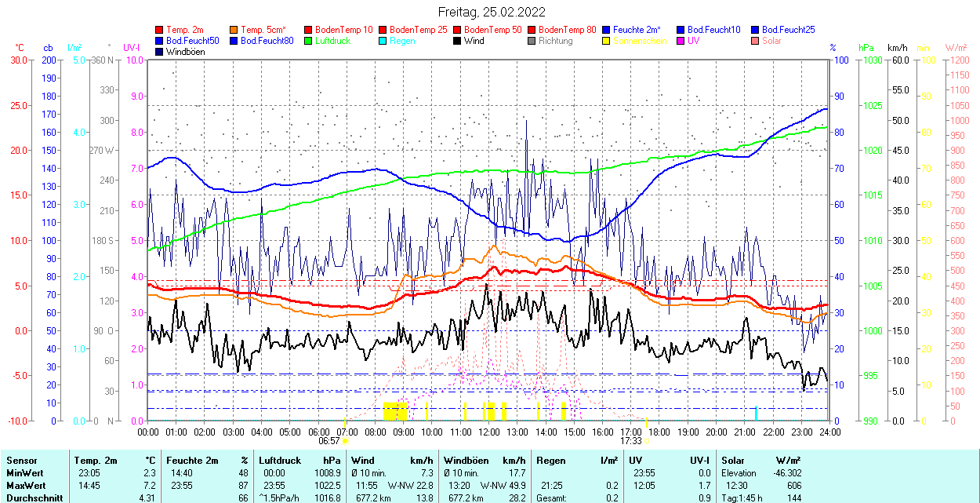Click the magenta UV legend square
Image resolution: width=980 pixels, height=503 pixels.
[681, 41]
